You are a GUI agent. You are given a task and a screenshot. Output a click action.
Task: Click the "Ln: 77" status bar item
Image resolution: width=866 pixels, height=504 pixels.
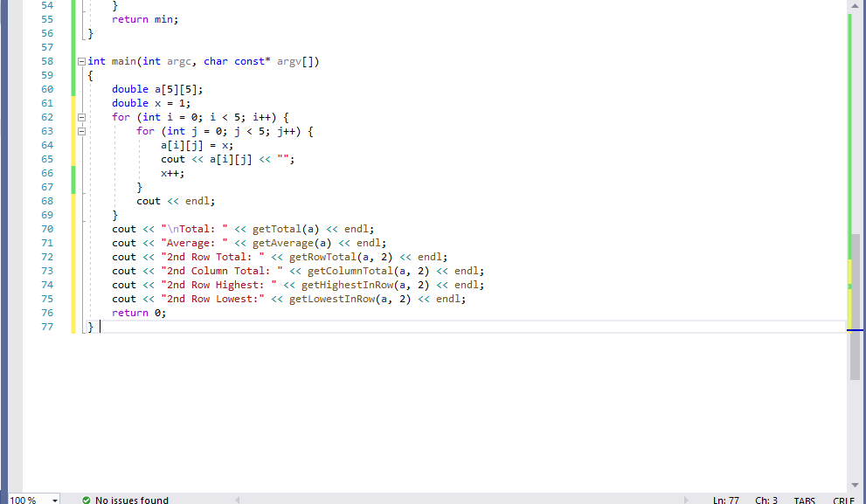click(x=726, y=500)
